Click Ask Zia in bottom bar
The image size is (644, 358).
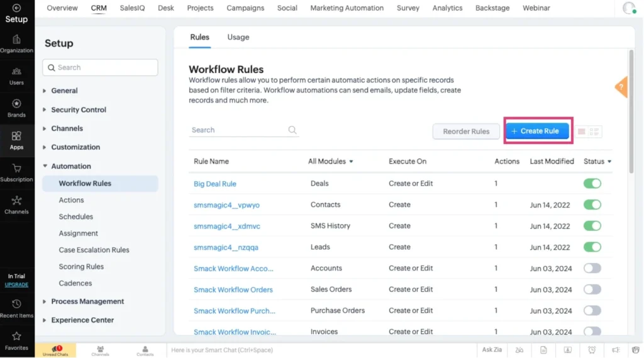(x=492, y=350)
